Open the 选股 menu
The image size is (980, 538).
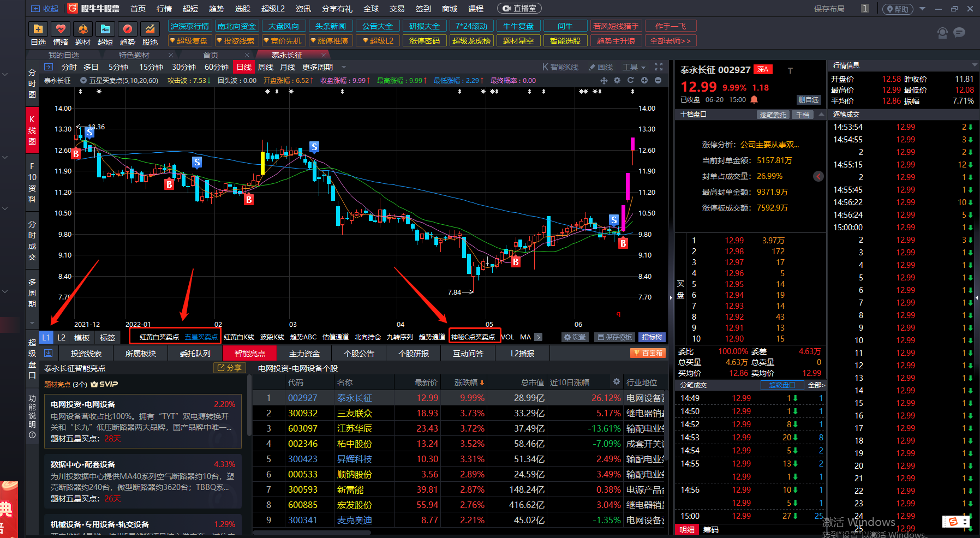(x=243, y=9)
